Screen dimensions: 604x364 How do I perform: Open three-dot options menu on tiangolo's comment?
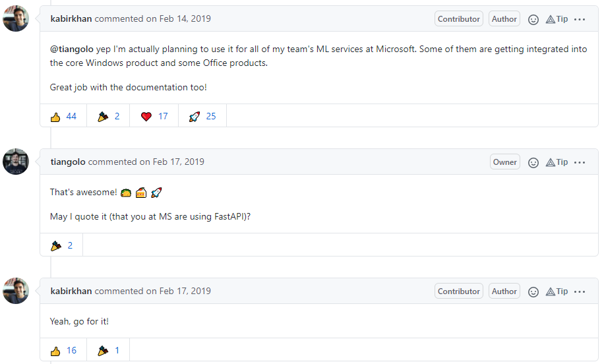580,163
